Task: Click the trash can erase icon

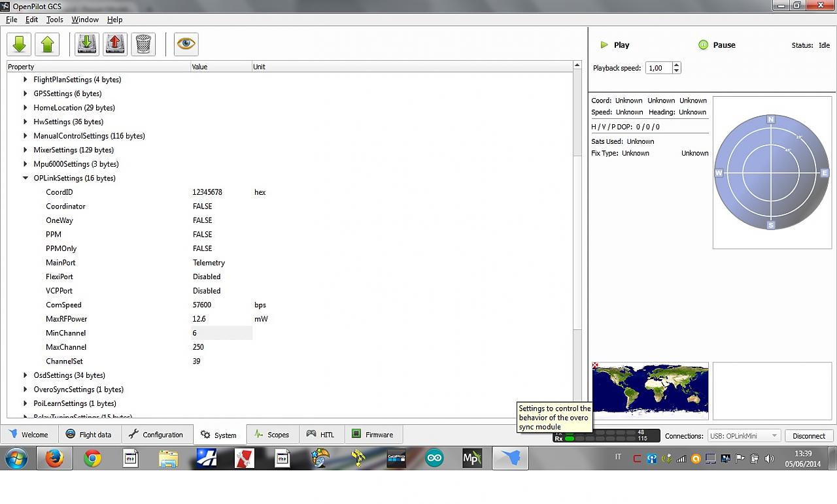Action: [143, 44]
